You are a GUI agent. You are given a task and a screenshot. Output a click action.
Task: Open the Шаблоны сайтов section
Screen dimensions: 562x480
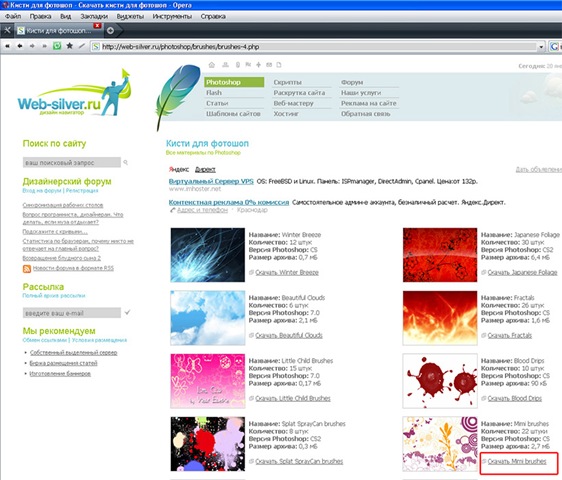[x=233, y=114]
